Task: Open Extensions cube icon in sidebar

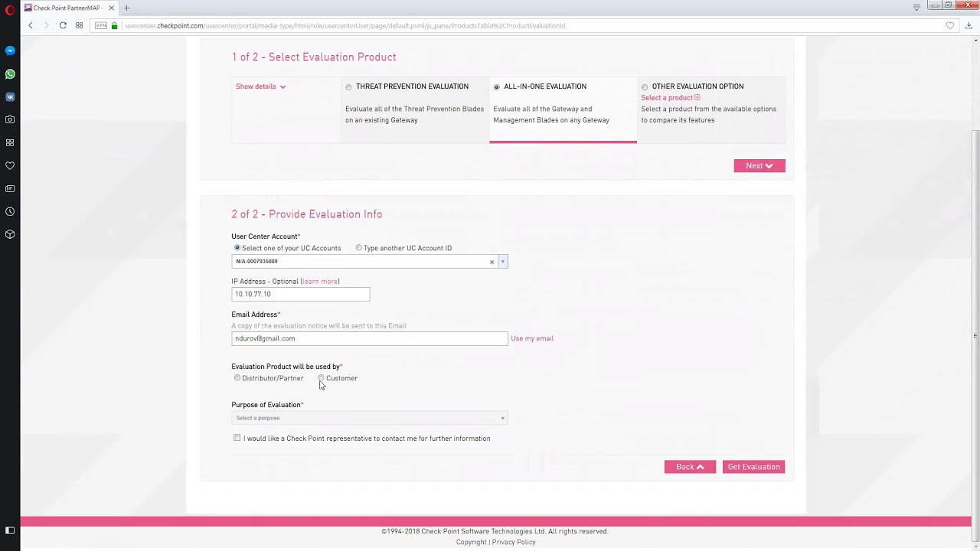Action: (10, 235)
